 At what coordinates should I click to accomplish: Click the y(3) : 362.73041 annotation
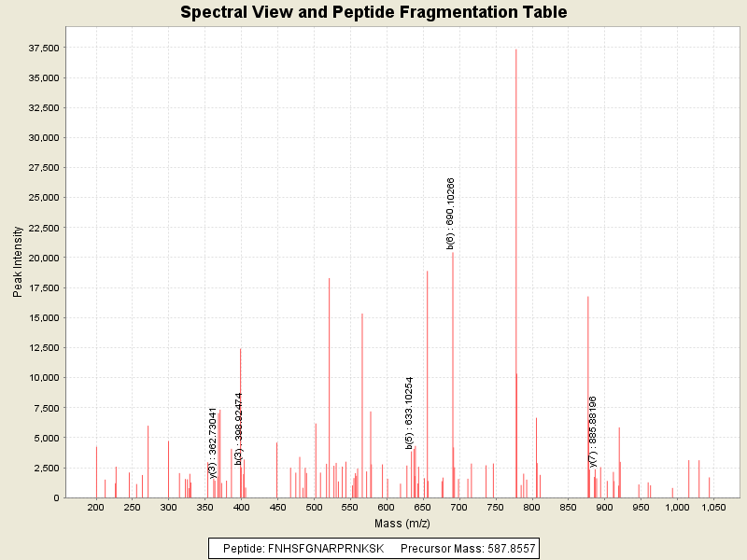[x=213, y=443]
